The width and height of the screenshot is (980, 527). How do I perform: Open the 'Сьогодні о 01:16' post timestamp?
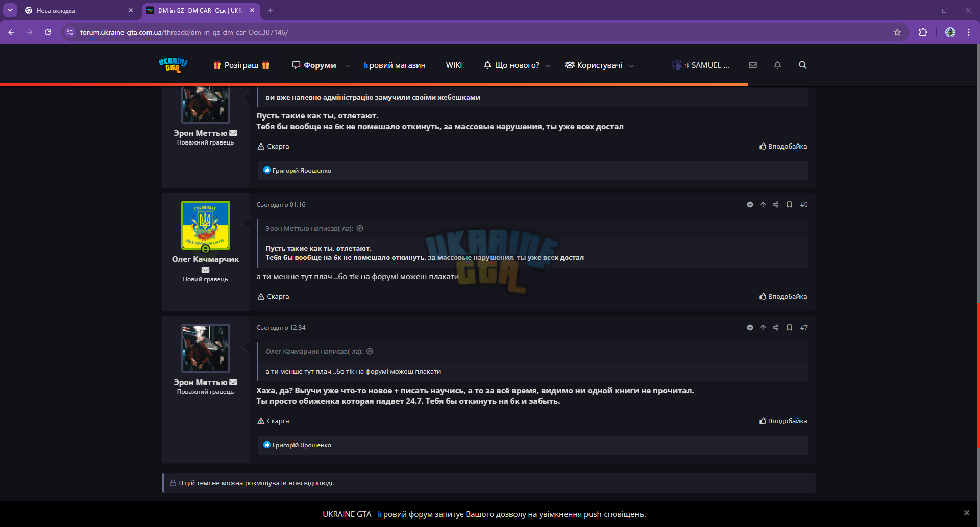pos(281,205)
